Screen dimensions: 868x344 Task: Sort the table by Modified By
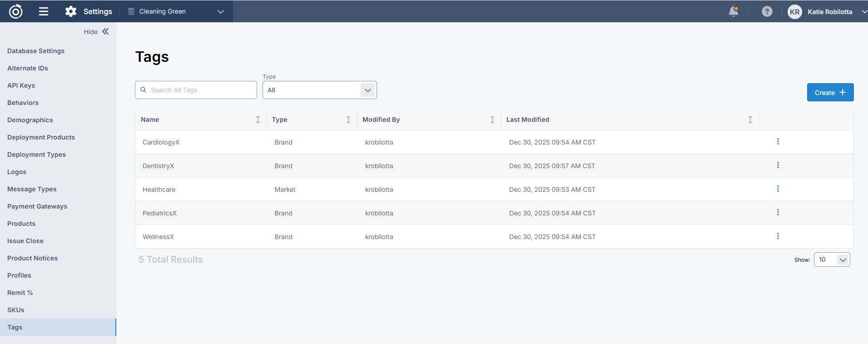point(492,120)
